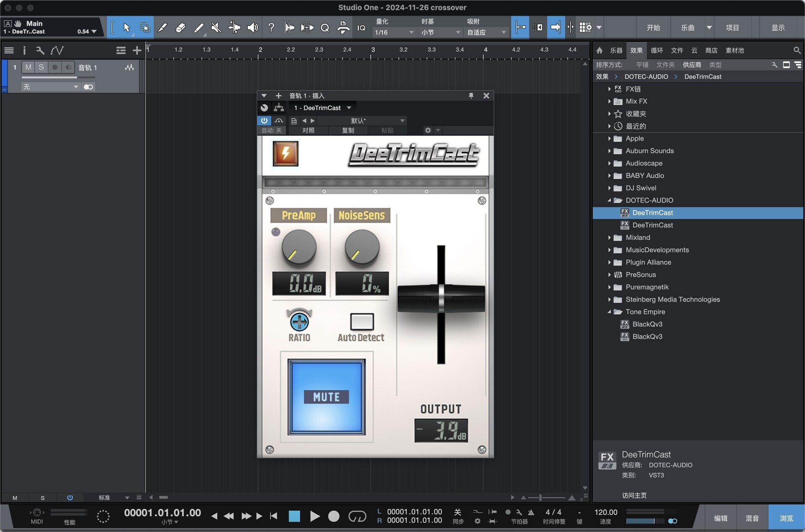The height and width of the screenshot is (532, 805).
Task: Toggle the plugin bypass icon
Action: [279, 121]
